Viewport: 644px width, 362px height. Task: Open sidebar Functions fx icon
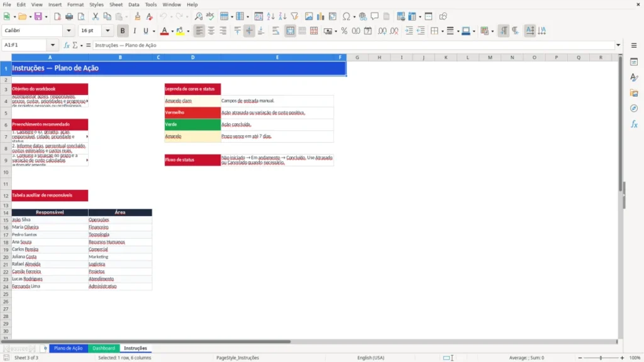click(634, 124)
